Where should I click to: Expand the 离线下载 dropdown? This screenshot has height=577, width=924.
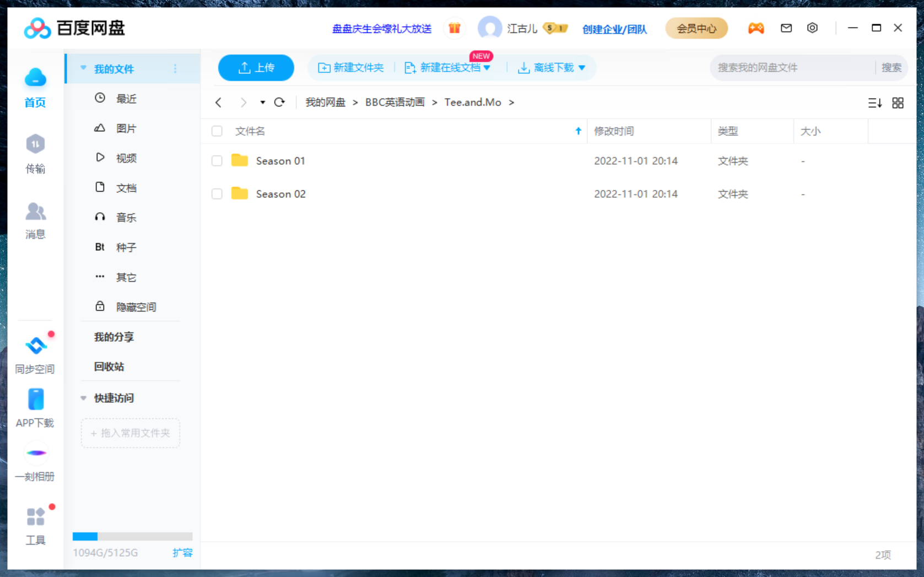pos(583,67)
